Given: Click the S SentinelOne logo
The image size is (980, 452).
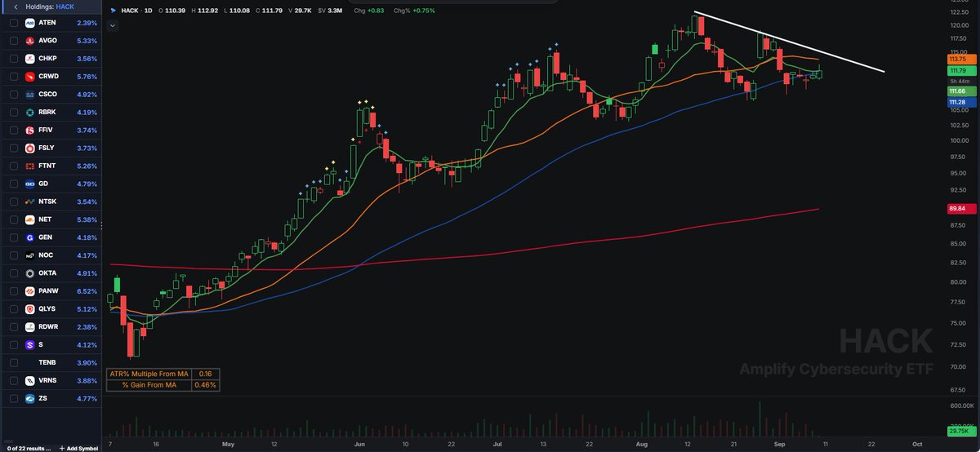Looking at the screenshot, I should [29, 345].
